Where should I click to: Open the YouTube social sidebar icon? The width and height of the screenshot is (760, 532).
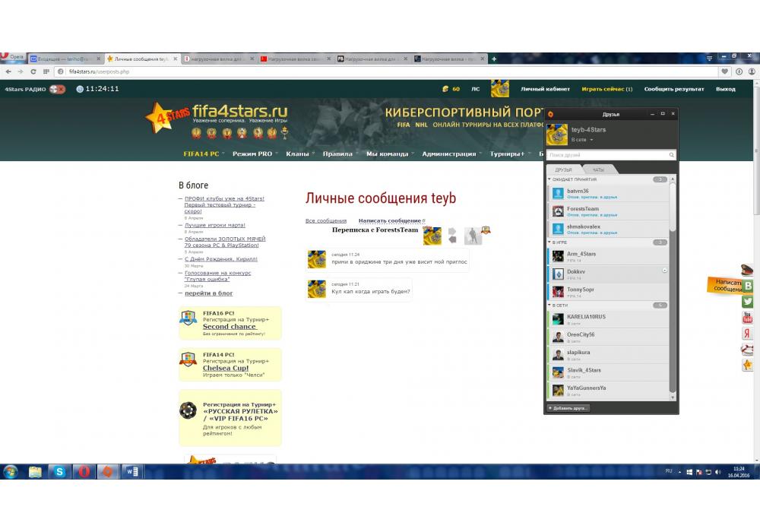(x=748, y=317)
